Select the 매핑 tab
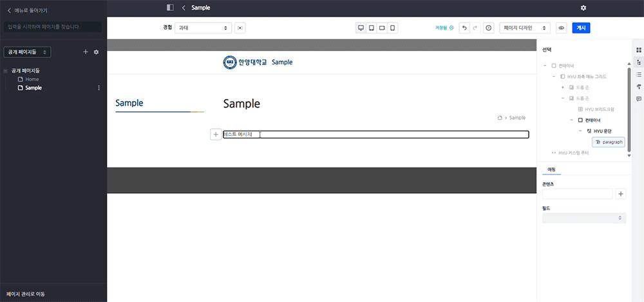This screenshot has width=644, height=302. click(x=551, y=169)
